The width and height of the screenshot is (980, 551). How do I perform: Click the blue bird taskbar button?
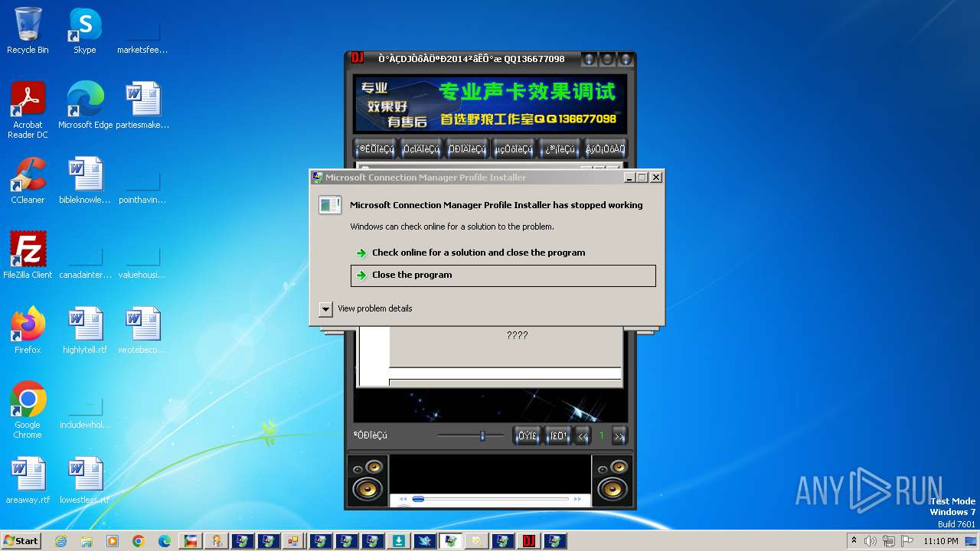(x=425, y=541)
